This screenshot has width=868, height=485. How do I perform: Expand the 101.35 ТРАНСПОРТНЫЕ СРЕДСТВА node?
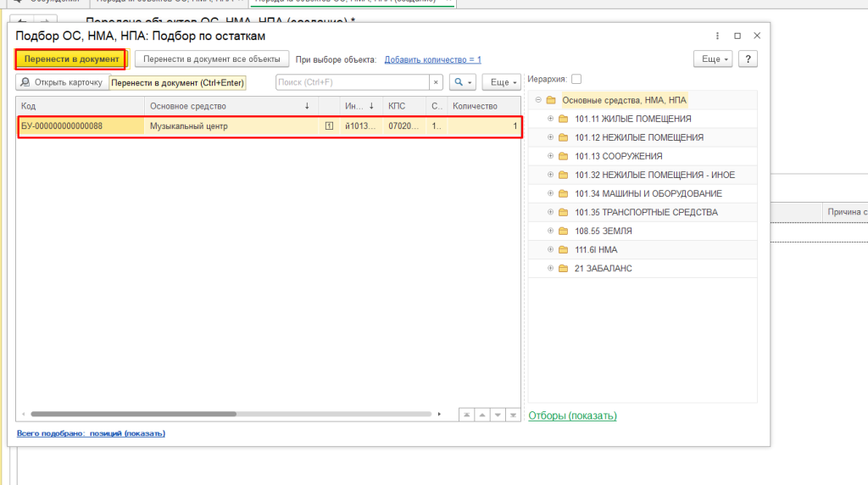click(550, 212)
